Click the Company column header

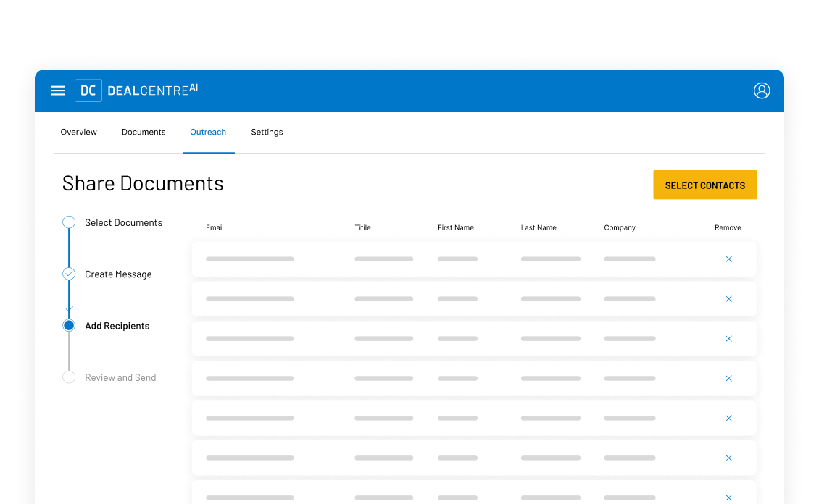pos(620,227)
